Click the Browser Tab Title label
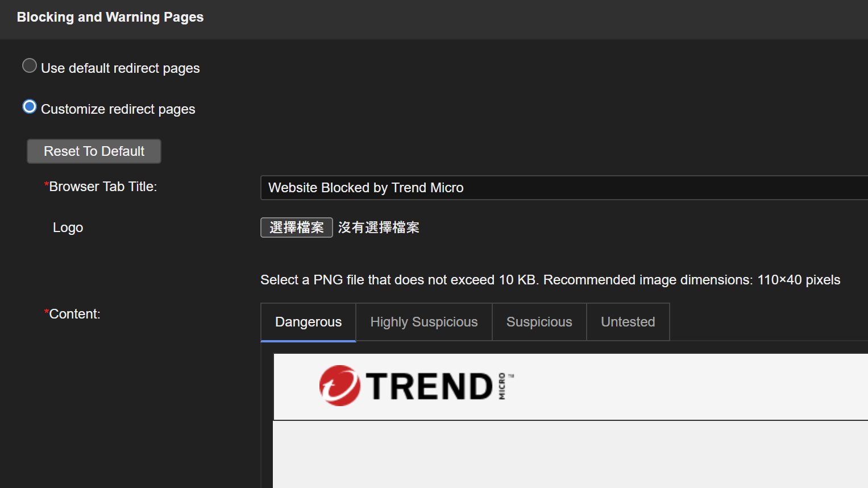This screenshot has height=488, width=868. 102,187
